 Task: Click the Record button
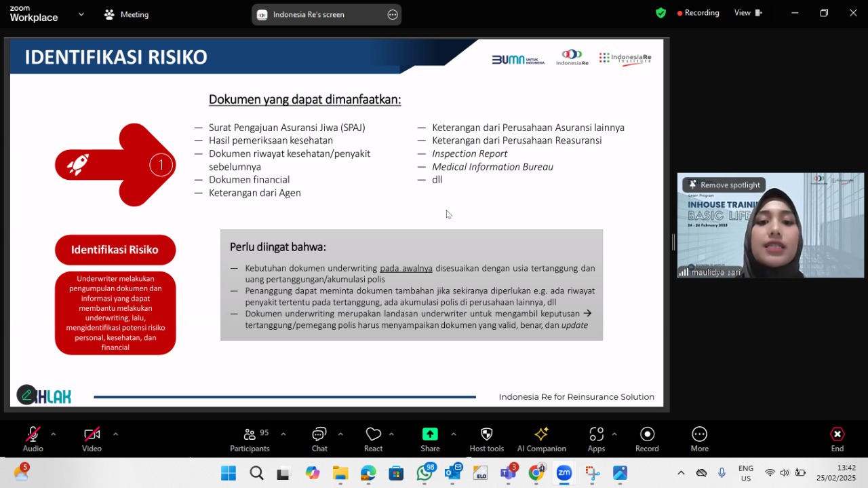tap(647, 439)
